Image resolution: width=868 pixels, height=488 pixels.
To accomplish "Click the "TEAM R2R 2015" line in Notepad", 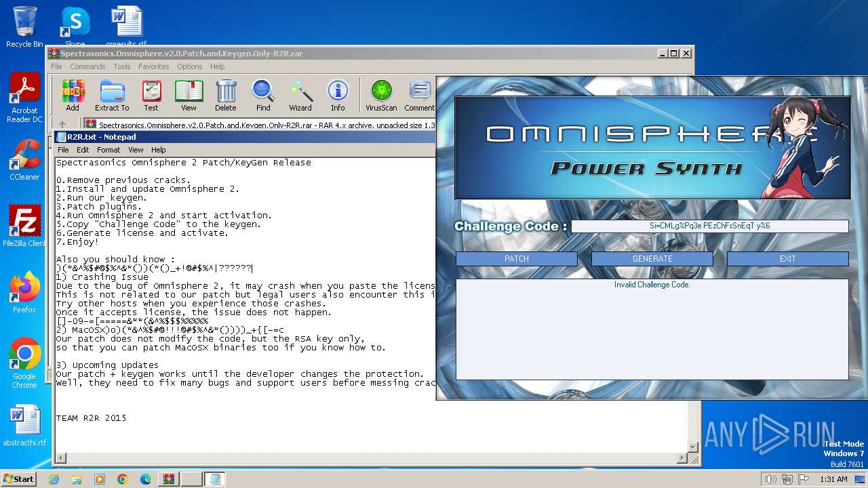I will (x=91, y=418).
